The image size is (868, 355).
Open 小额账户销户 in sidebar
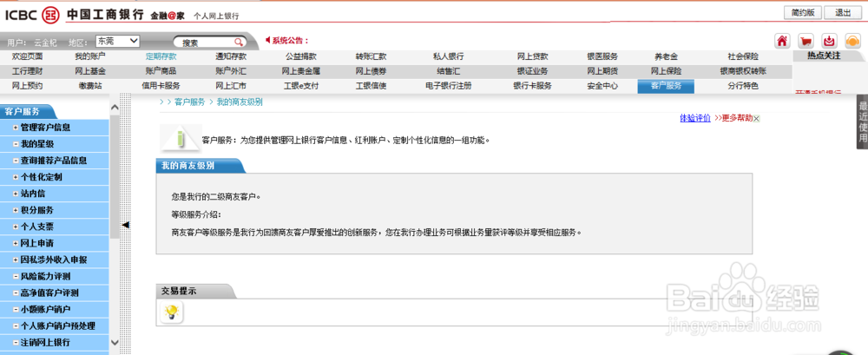pos(45,309)
